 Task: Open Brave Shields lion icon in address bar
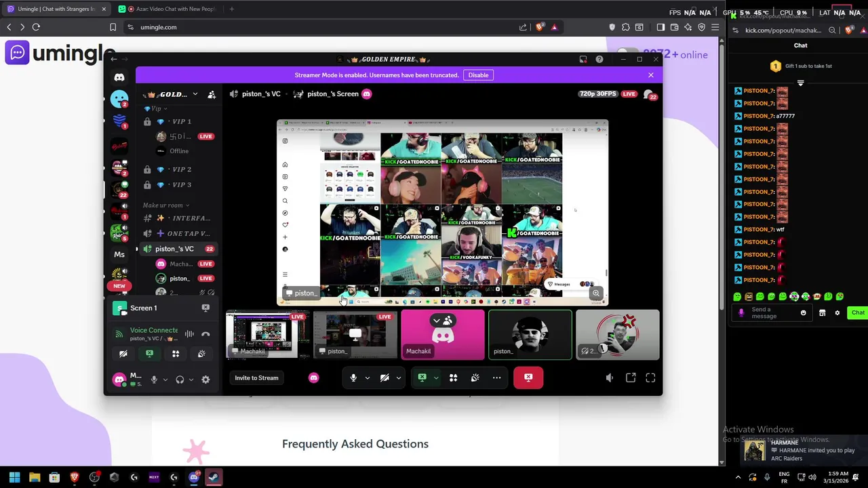[x=540, y=27]
